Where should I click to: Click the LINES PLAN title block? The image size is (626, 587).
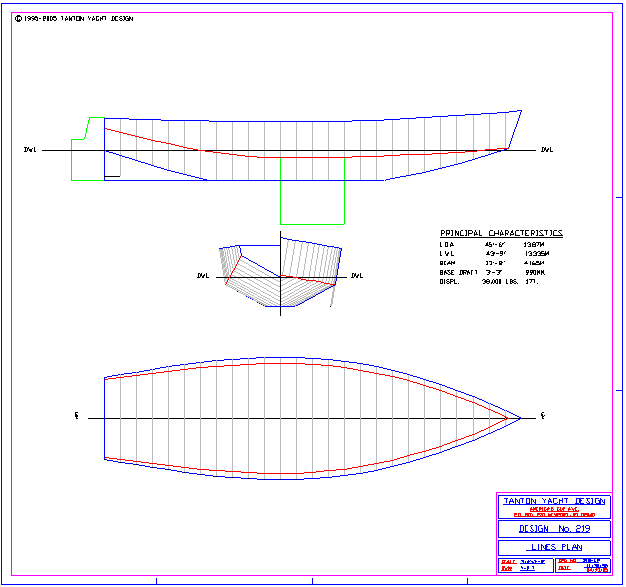tap(557, 547)
